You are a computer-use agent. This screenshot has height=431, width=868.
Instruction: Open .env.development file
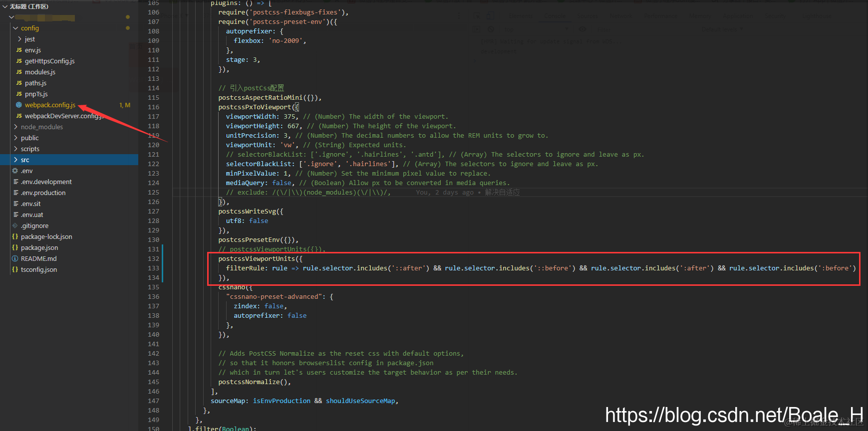[x=46, y=182]
